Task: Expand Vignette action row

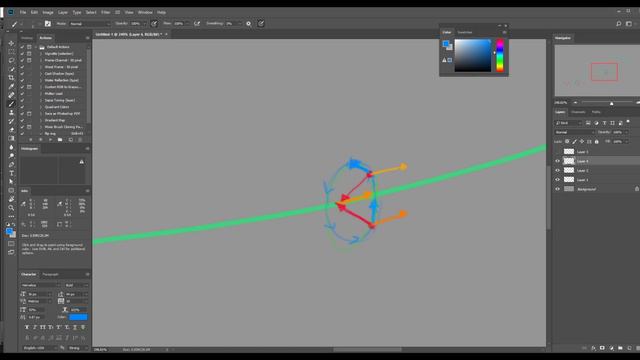Action: [41, 53]
